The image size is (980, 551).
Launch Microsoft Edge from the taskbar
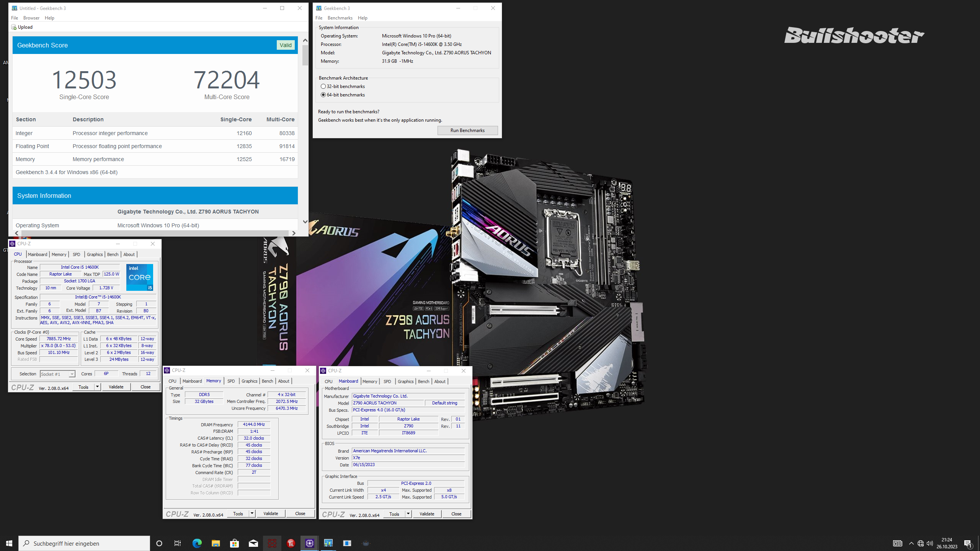click(x=197, y=543)
